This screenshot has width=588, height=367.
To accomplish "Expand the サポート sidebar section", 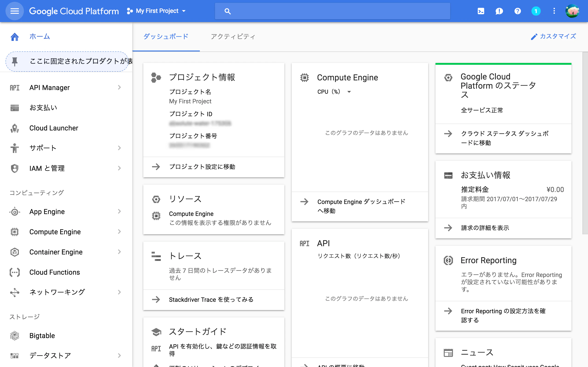I will point(43,148).
